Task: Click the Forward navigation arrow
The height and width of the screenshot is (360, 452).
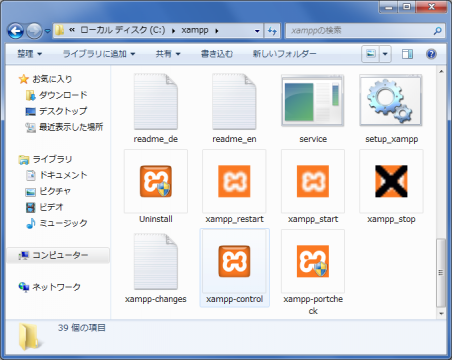Action: pyautogui.click(x=34, y=31)
